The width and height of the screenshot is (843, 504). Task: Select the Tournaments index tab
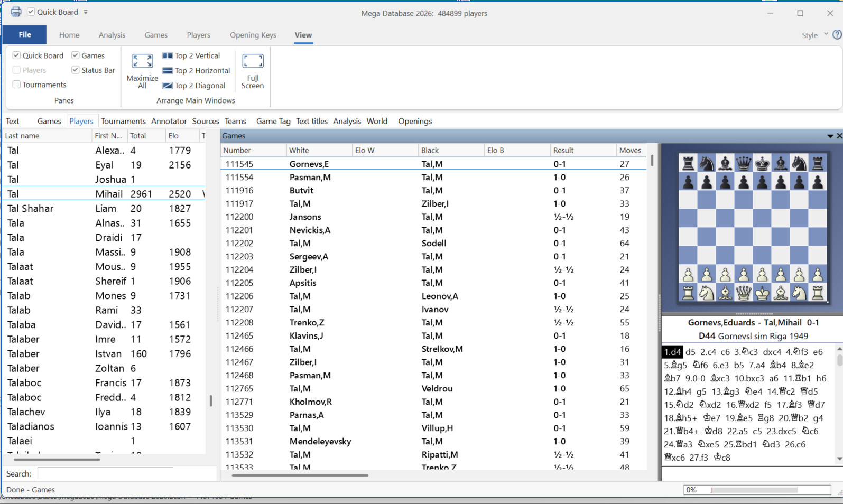123,121
